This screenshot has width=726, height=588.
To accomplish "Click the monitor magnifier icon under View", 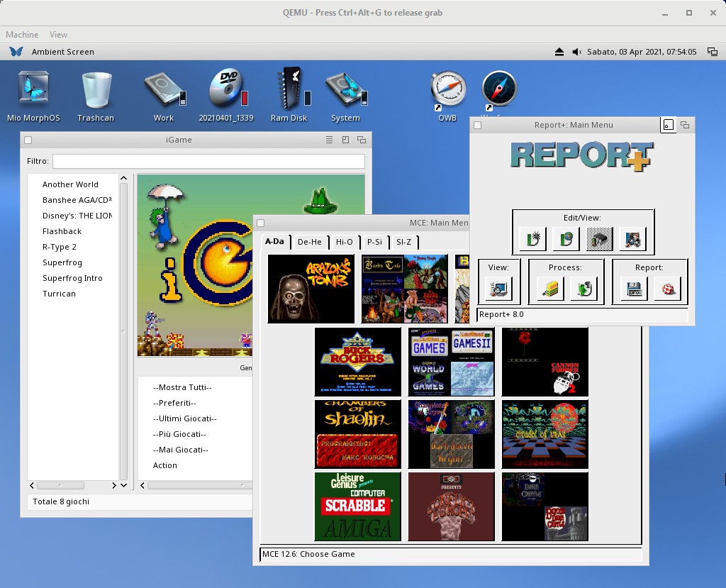I will (499, 289).
